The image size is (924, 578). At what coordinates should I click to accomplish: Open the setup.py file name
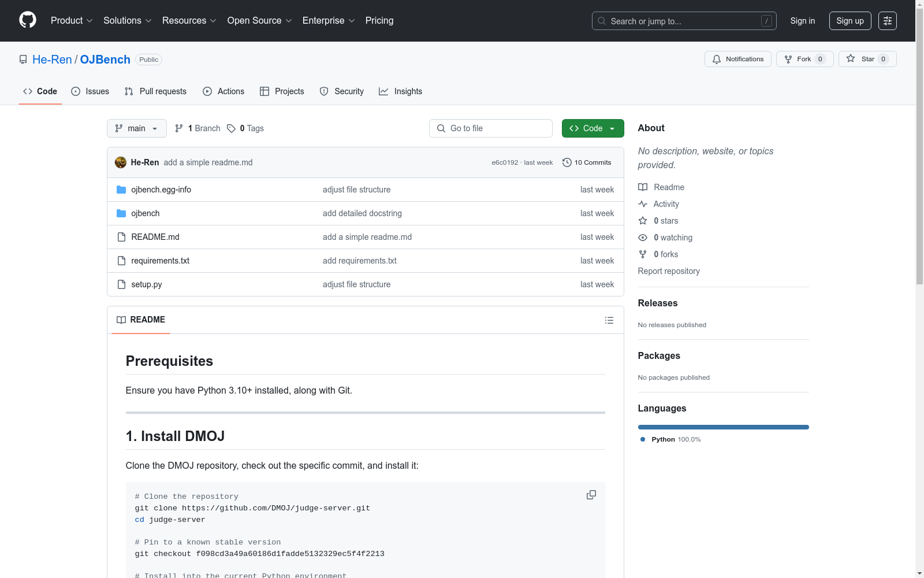147,284
